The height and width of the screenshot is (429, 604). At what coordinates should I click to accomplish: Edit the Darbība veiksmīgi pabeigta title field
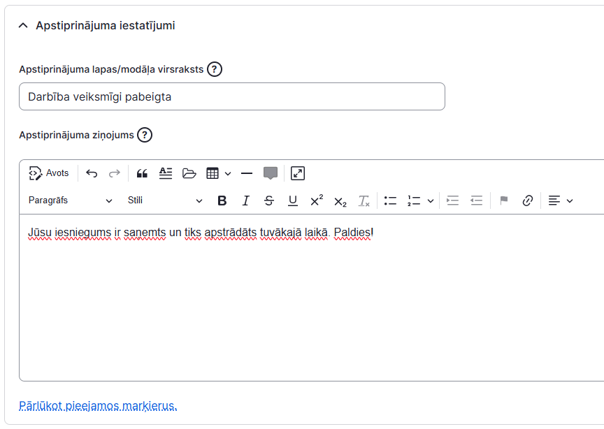[x=232, y=96]
